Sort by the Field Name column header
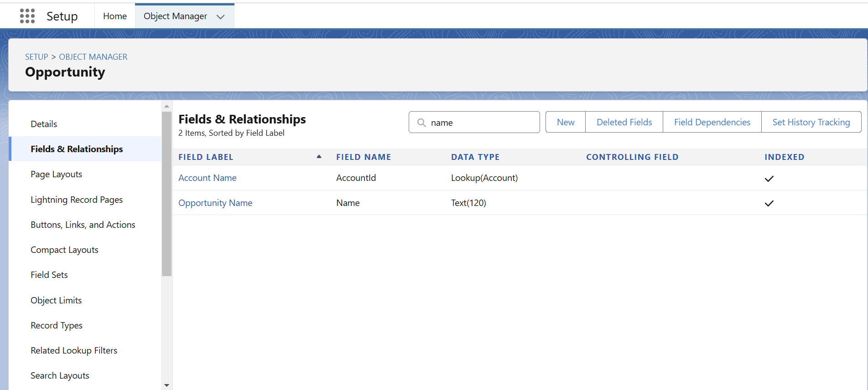The width and height of the screenshot is (868, 390). tap(364, 157)
